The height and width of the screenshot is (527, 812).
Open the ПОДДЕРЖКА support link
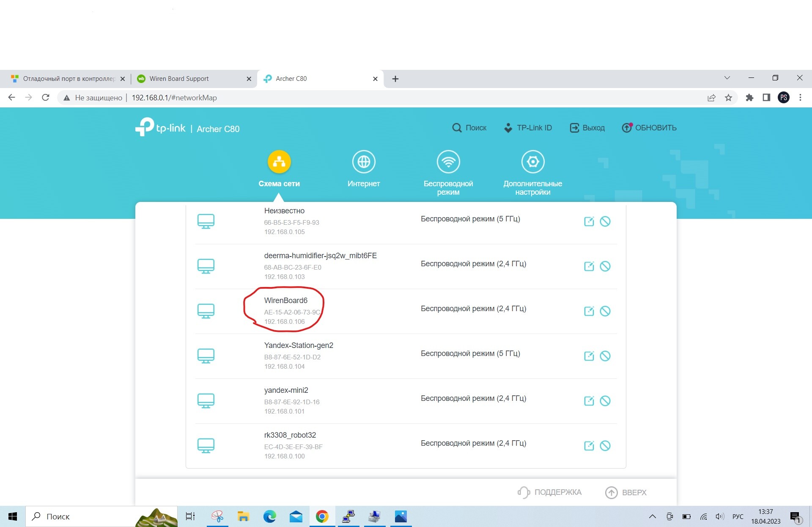550,492
